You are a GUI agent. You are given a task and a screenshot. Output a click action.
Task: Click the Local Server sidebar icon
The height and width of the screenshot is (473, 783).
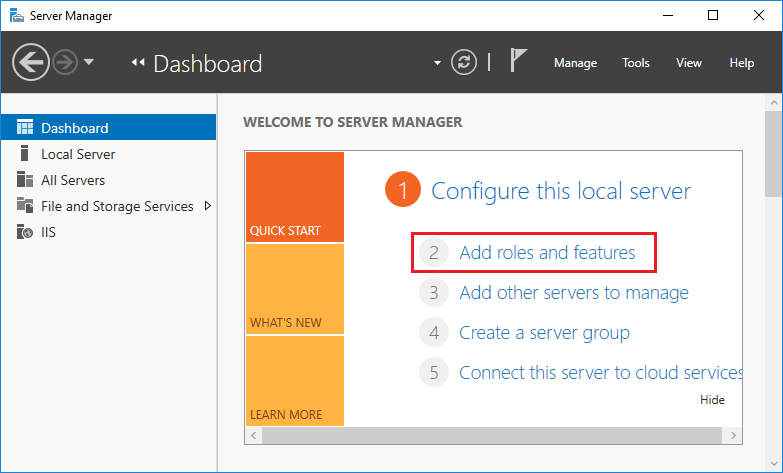click(24, 154)
